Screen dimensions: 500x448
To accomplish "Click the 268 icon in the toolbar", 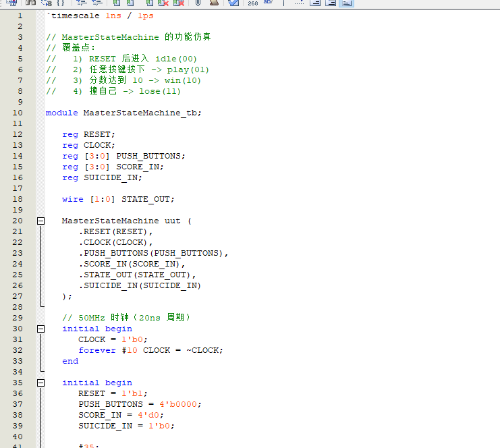I will pyautogui.click(x=253, y=3).
